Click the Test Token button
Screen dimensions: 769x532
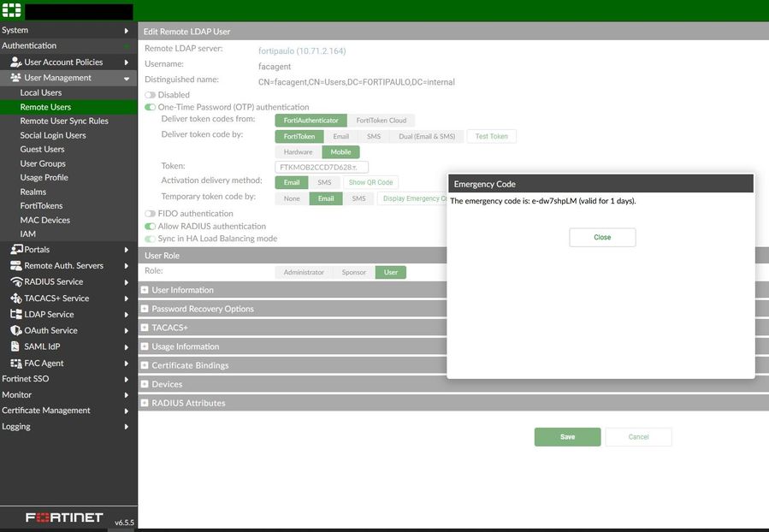click(x=491, y=136)
